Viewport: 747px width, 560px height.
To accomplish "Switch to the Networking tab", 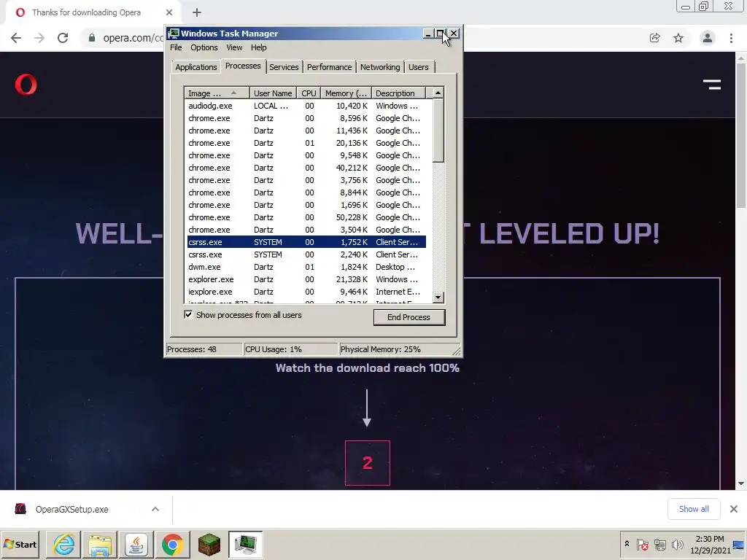I will (379, 67).
